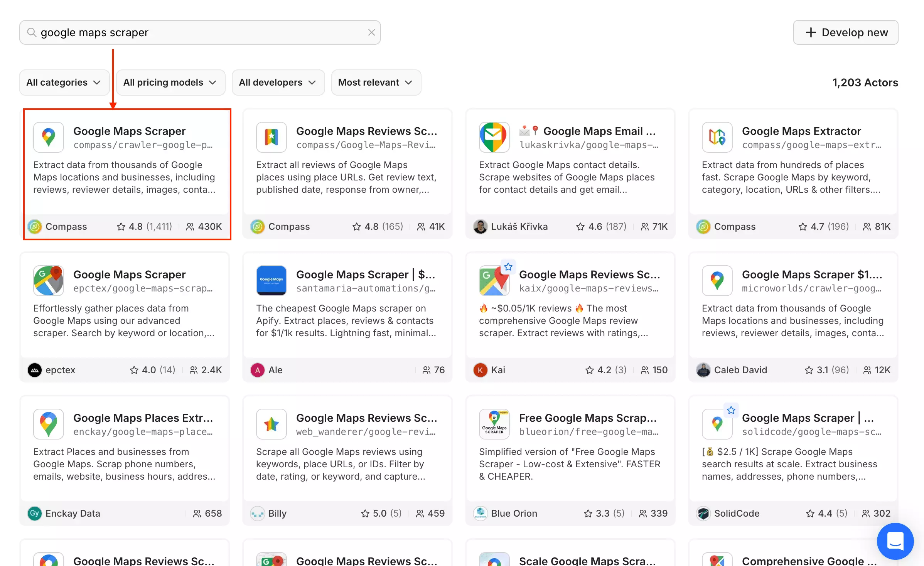Click the Lukáš Křivka avatar
The image size is (924, 566).
(x=481, y=227)
